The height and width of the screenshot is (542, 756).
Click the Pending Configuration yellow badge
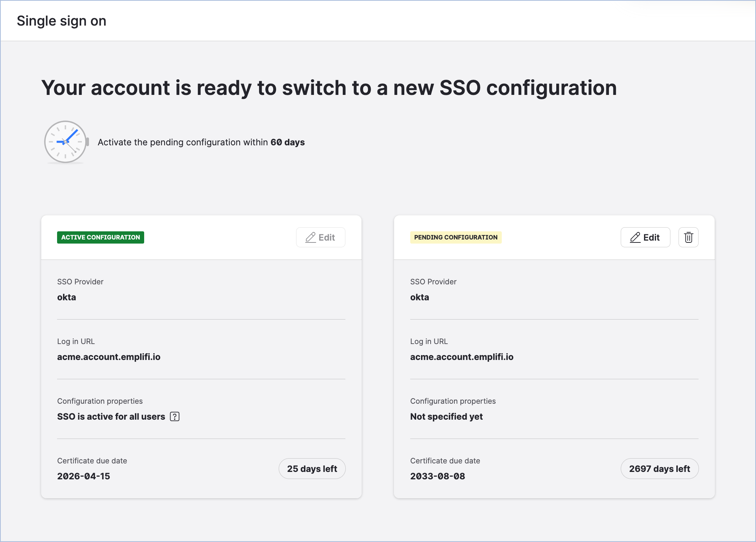(455, 237)
